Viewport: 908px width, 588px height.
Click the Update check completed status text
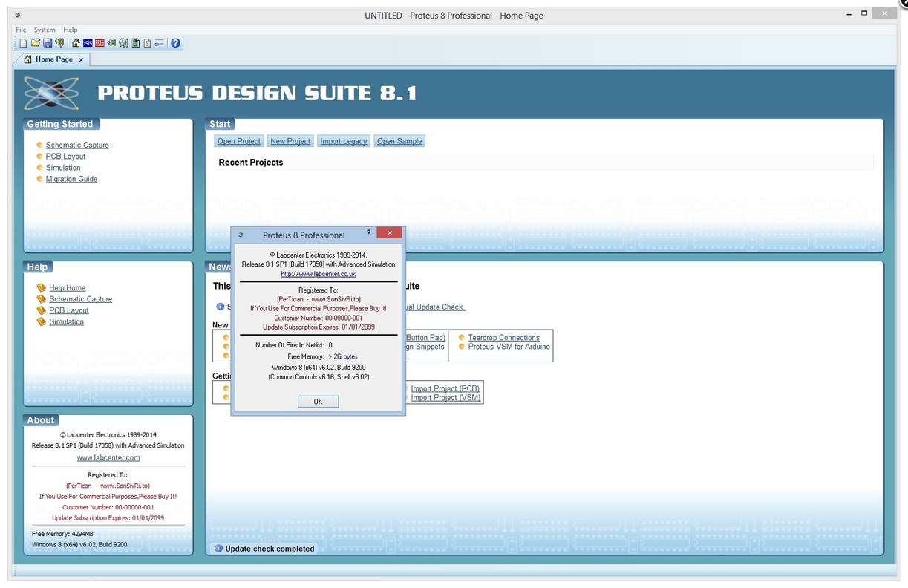point(270,549)
